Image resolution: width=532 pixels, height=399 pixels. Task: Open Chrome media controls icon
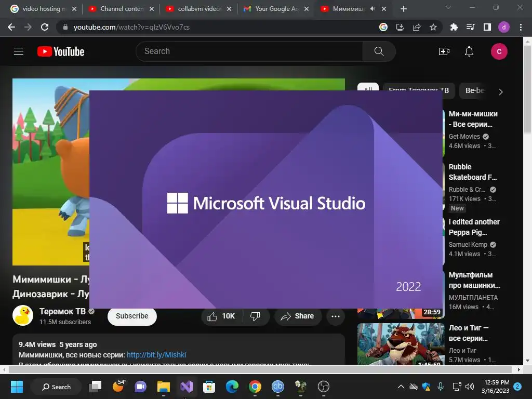(471, 27)
